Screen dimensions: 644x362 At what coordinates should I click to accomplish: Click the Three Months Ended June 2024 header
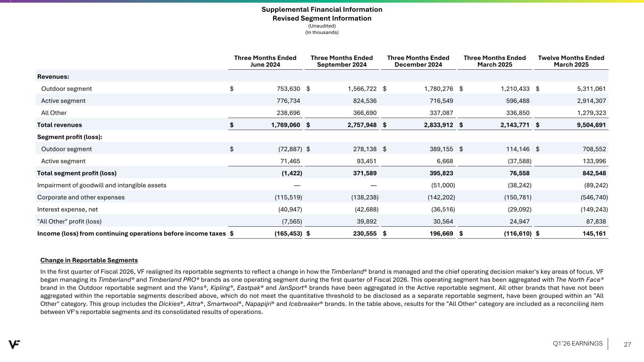coord(265,61)
